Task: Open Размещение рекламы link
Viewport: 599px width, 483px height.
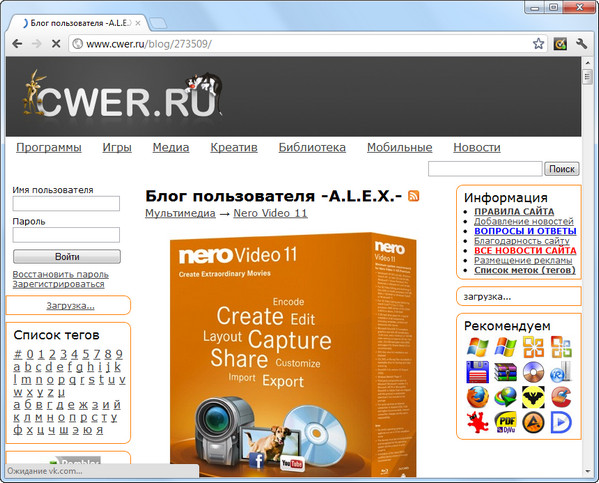Action: pyautogui.click(x=523, y=261)
